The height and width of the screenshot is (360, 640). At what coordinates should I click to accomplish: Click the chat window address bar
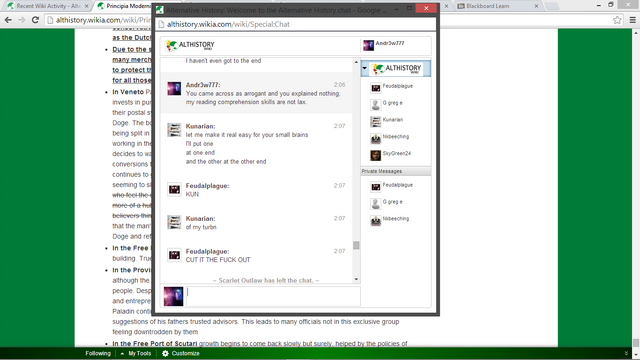click(x=296, y=24)
